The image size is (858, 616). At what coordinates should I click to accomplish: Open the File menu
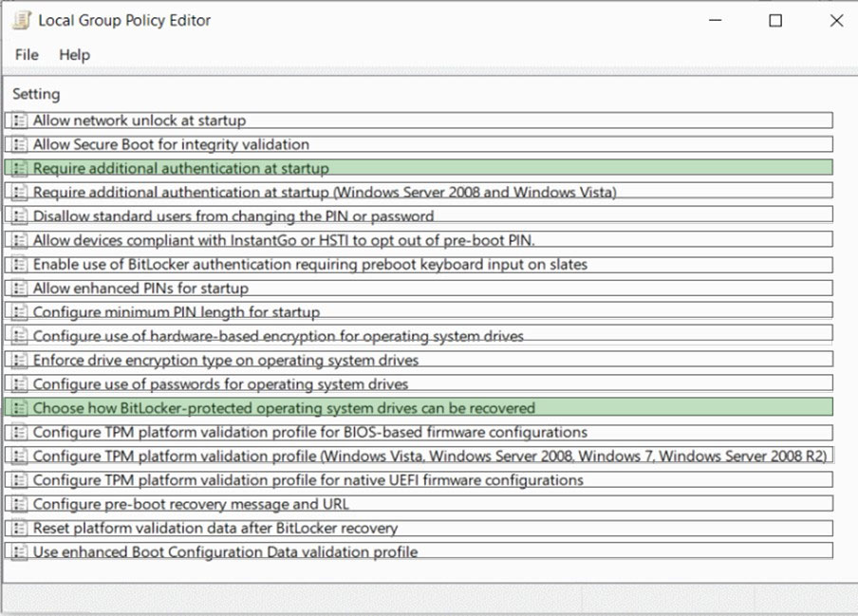27,55
